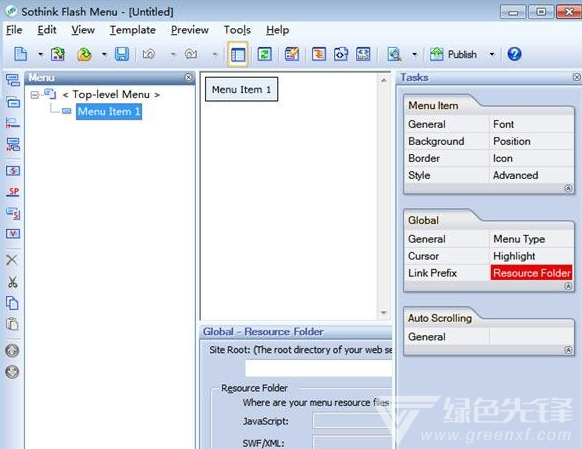The width and height of the screenshot is (582, 449).
Task: Open the Undo history dropdown arrow
Action: pyautogui.click(x=173, y=55)
